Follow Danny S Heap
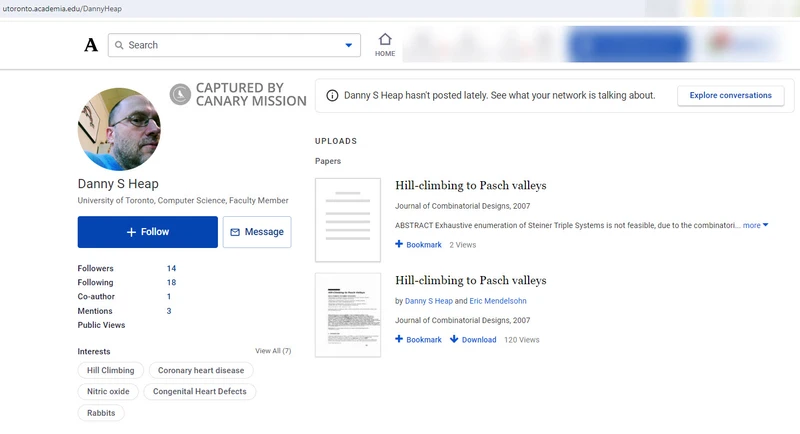 click(x=147, y=232)
